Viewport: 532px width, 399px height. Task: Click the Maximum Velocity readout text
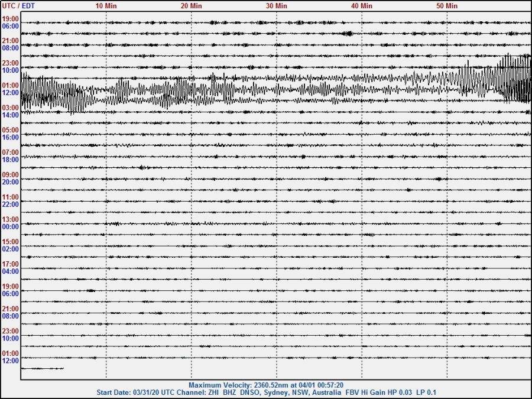click(x=266, y=385)
